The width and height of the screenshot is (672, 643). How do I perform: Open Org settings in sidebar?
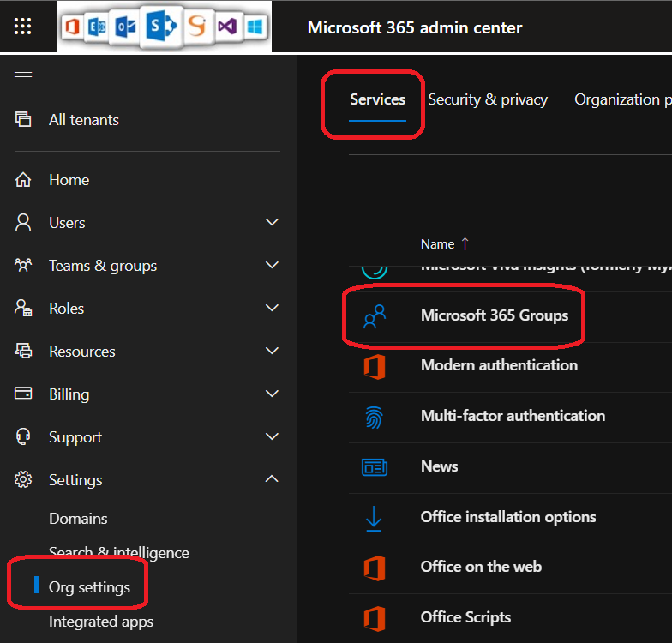pos(89,587)
